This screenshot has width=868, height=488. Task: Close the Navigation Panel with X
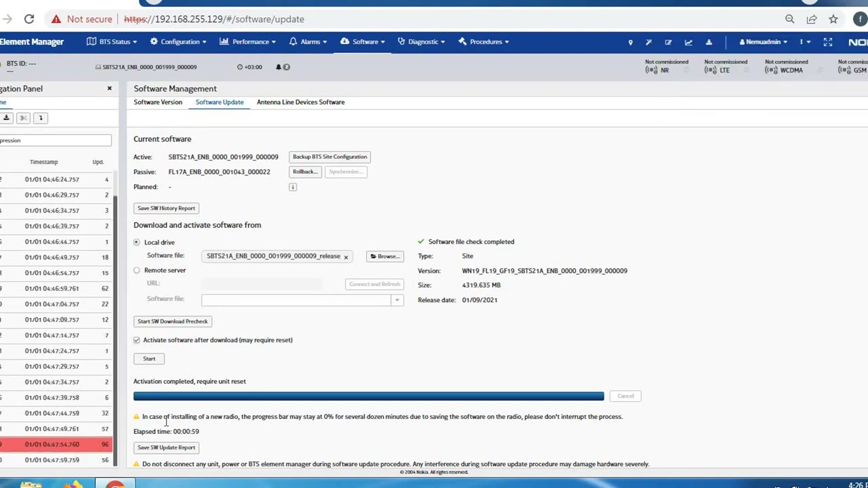pyautogui.click(x=109, y=88)
